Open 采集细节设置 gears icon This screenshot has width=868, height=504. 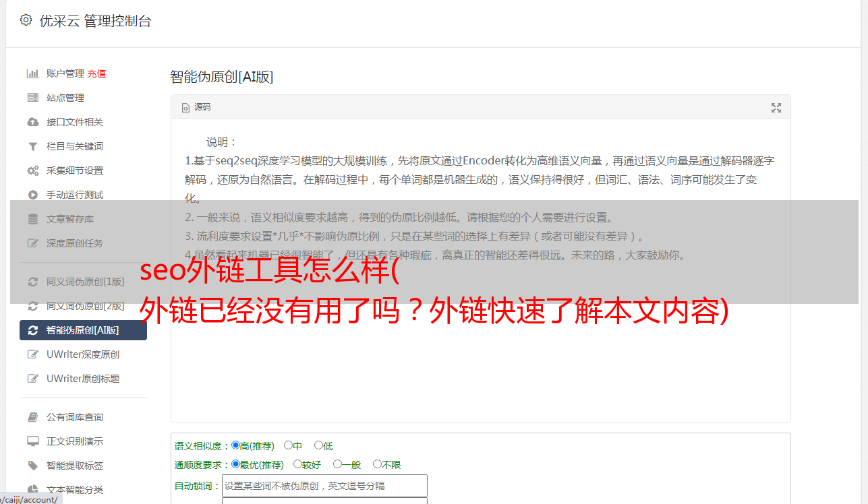pos(32,170)
